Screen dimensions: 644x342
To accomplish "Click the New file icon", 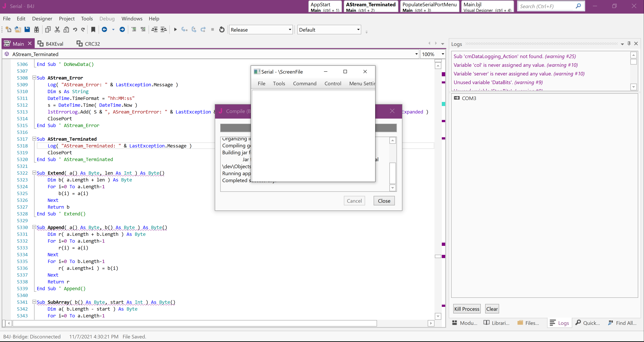I will pyautogui.click(x=8, y=30).
